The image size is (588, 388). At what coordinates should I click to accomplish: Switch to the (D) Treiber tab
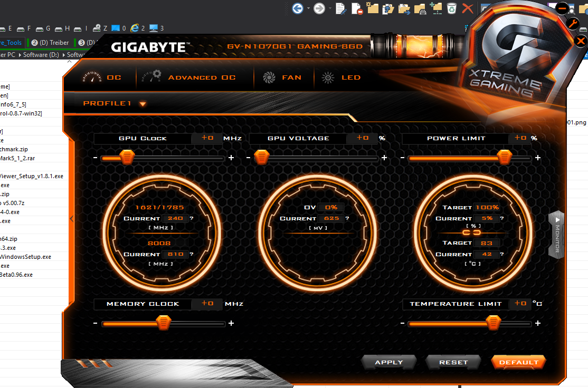(x=50, y=43)
